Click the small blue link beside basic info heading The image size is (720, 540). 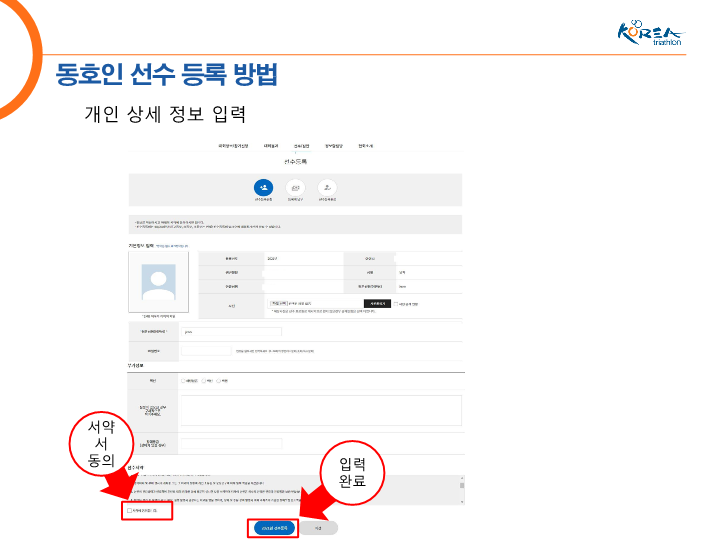(x=172, y=247)
